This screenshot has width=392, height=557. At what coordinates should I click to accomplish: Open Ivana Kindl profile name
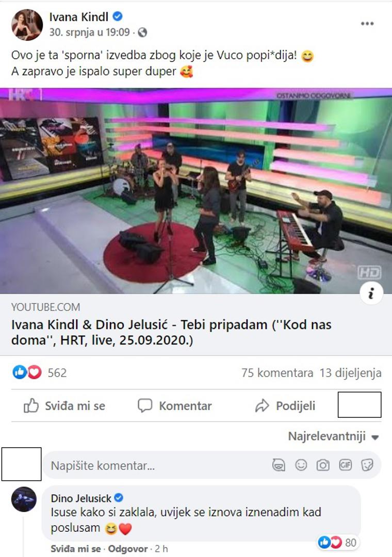(78, 17)
